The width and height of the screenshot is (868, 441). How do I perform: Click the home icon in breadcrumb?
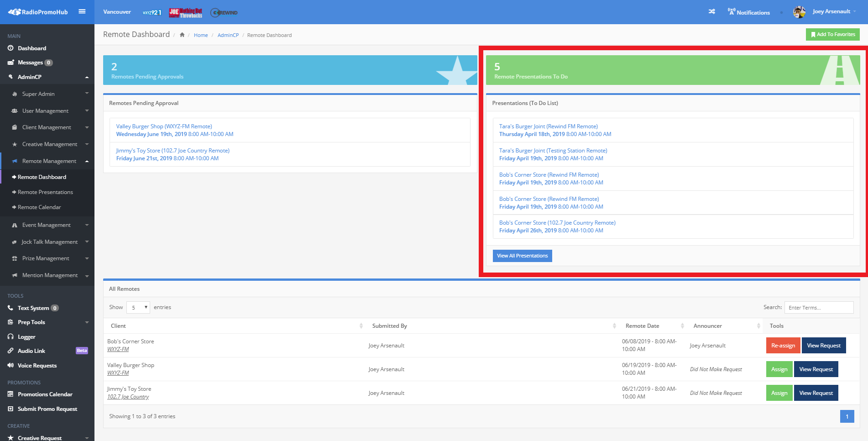tap(182, 35)
